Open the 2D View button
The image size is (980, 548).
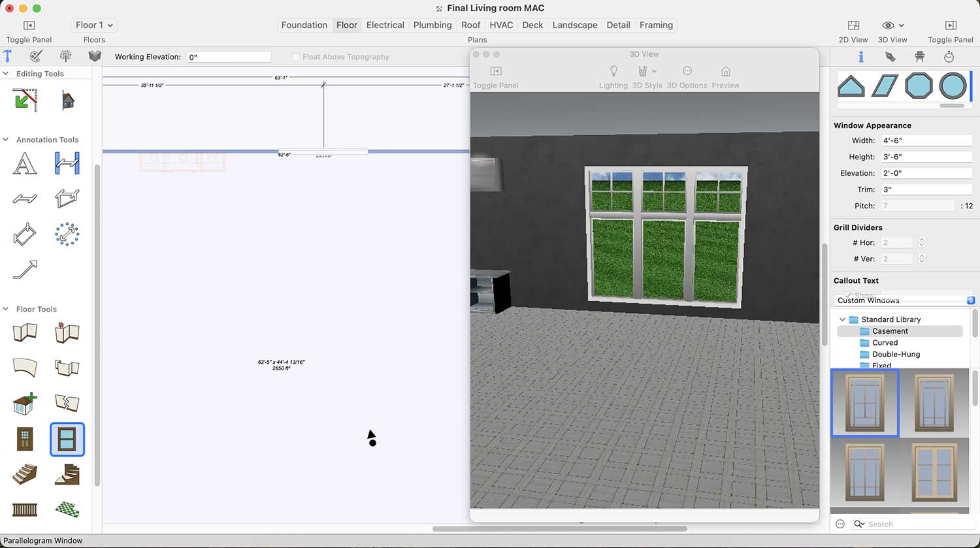[x=853, y=25]
